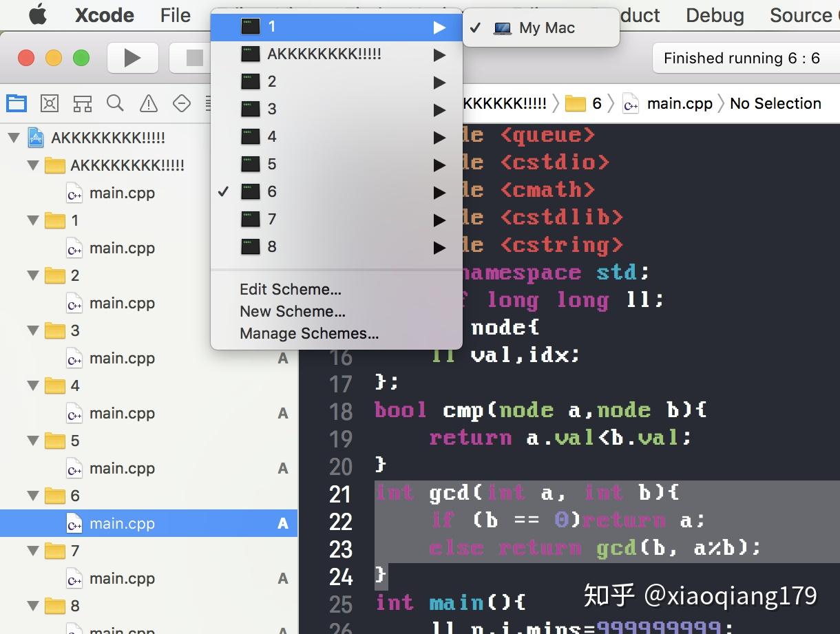
Task: Collapse folder 1 disclosure triangle in navigator
Action: 32,220
